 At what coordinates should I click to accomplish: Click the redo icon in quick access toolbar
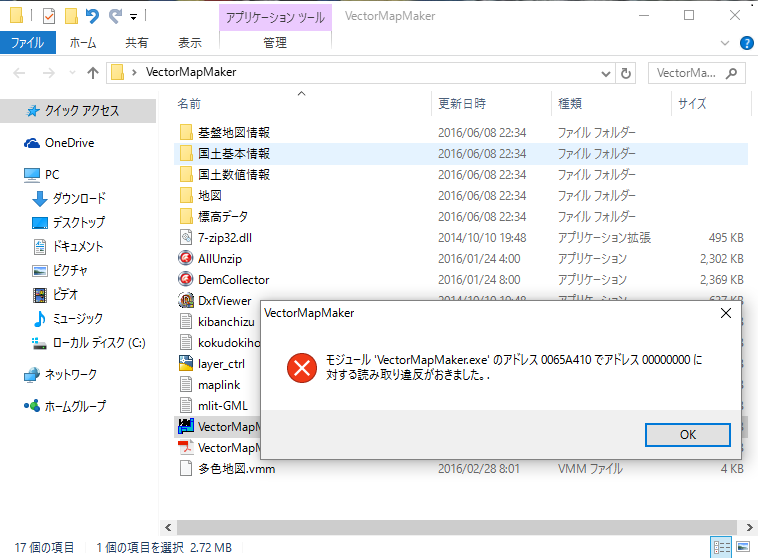[115, 16]
